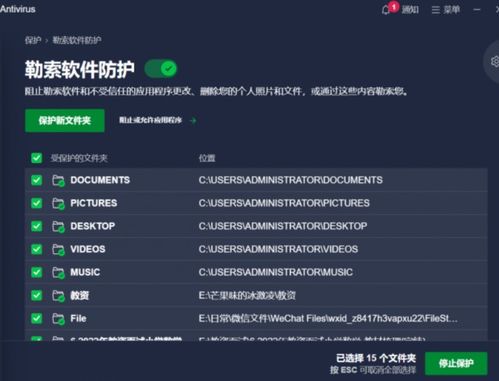Click the DOCUMENTS folder icon

[58, 180]
